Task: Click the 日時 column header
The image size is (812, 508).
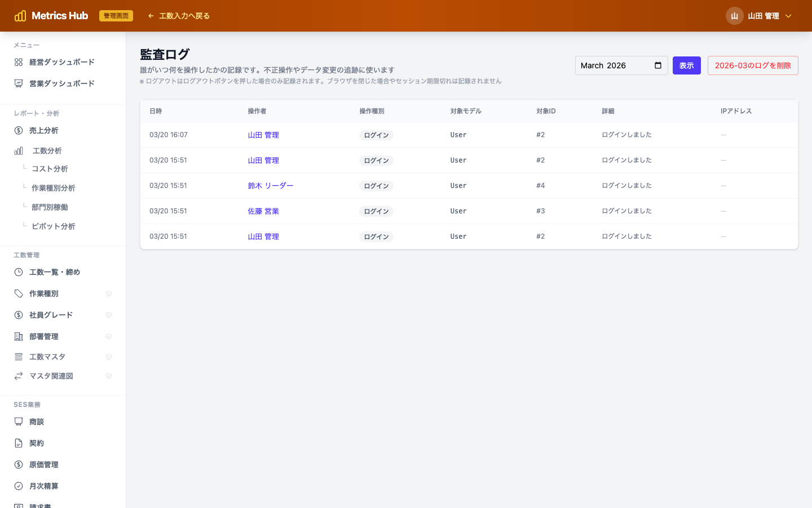Action: pyautogui.click(x=156, y=111)
